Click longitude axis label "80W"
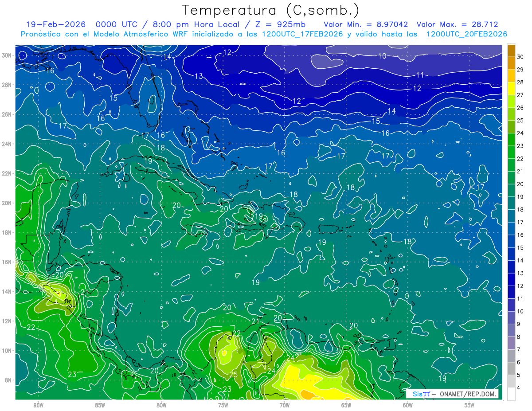The height and width of the screenshot is (411, 532). pyautogui.click(x=161, y=405)
